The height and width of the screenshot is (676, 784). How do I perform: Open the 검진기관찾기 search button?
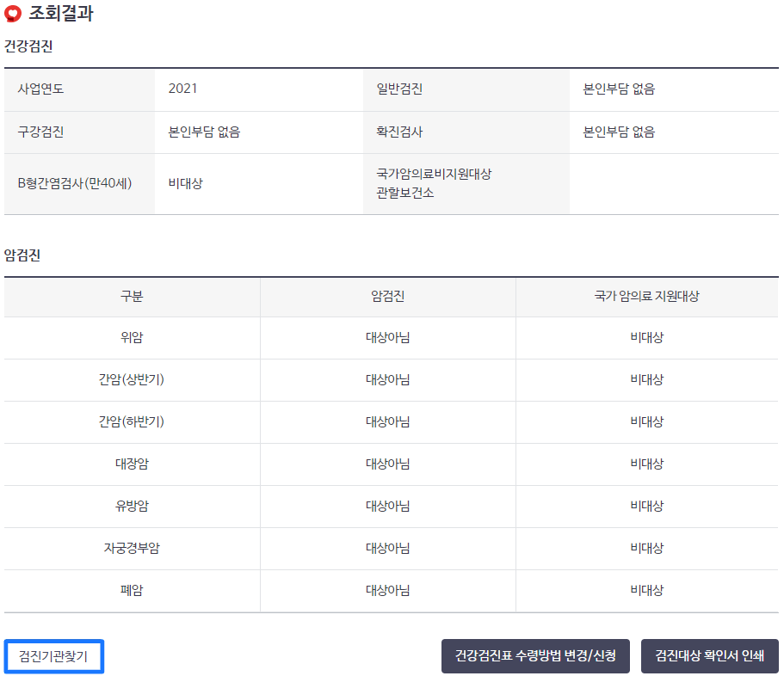tap(53, 654)
